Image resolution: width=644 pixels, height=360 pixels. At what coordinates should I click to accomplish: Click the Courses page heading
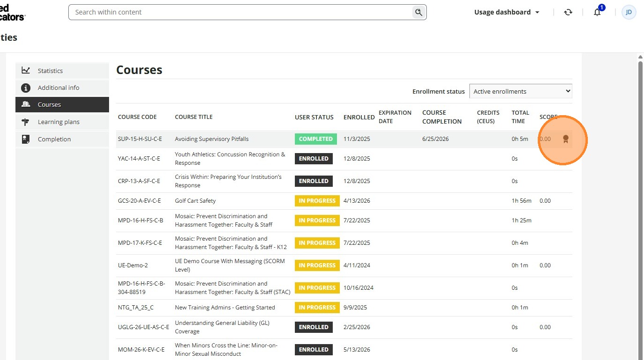pos(139,70)
